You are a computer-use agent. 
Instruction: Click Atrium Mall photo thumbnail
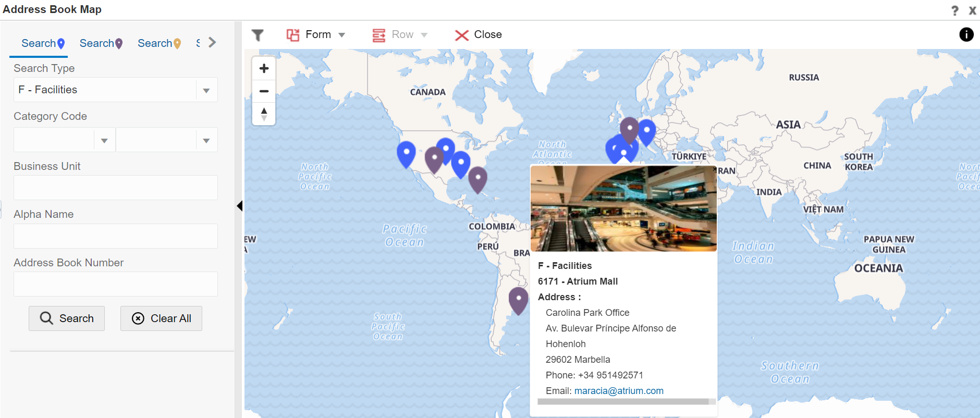pos(623,208)
